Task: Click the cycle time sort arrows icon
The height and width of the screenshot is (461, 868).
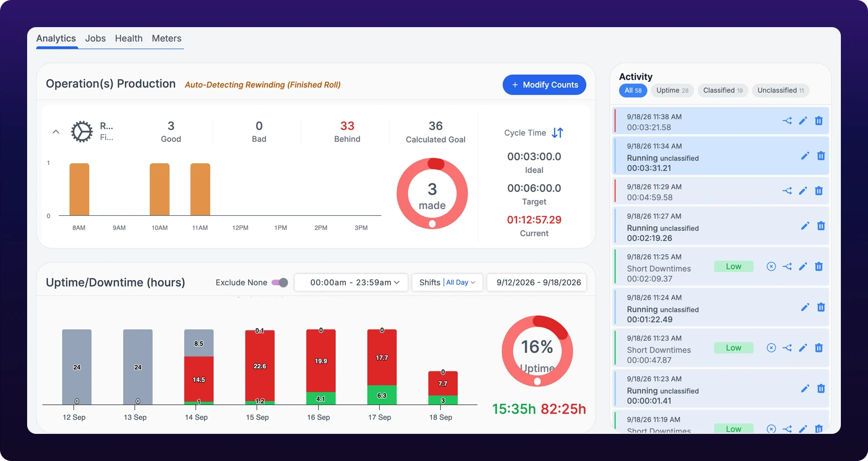Action: coord(557,133)
